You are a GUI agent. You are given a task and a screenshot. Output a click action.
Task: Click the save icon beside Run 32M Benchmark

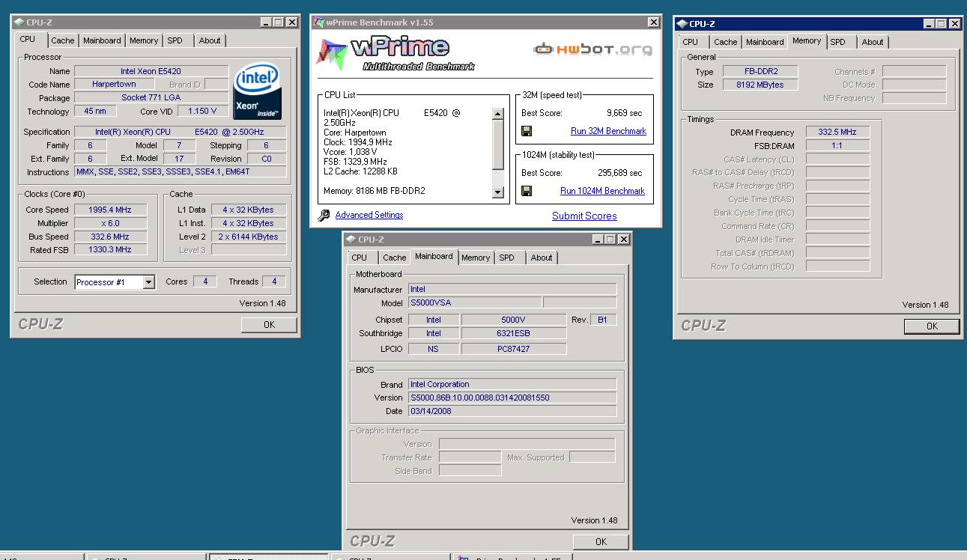pyautogui.click(x=527, y=131)
